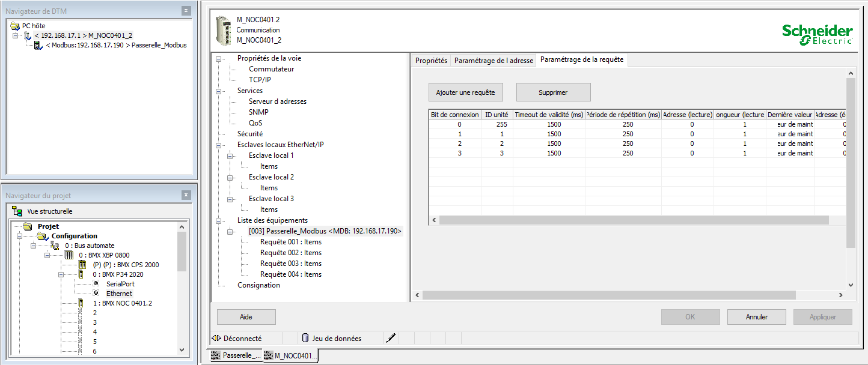Select the BMX CPS 2000 power supply icon

click(82, 265)
